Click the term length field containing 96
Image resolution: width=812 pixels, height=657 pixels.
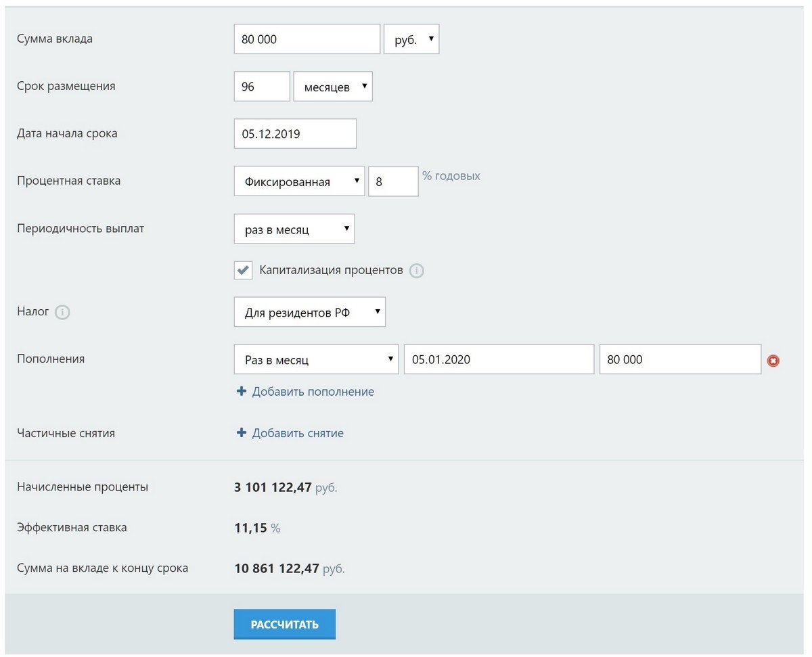point(262,87)
